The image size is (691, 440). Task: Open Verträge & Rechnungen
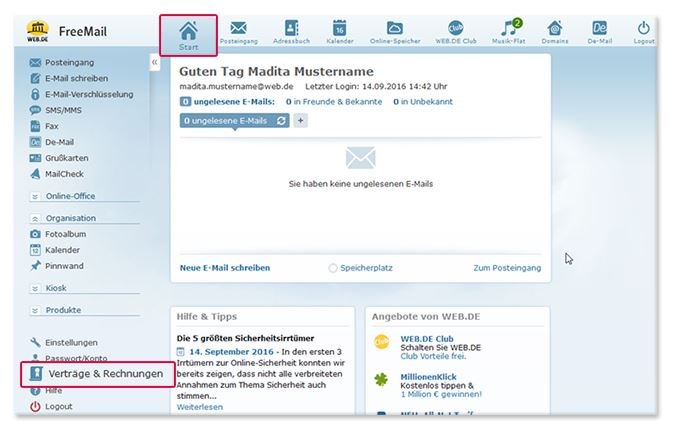[97, 374]
